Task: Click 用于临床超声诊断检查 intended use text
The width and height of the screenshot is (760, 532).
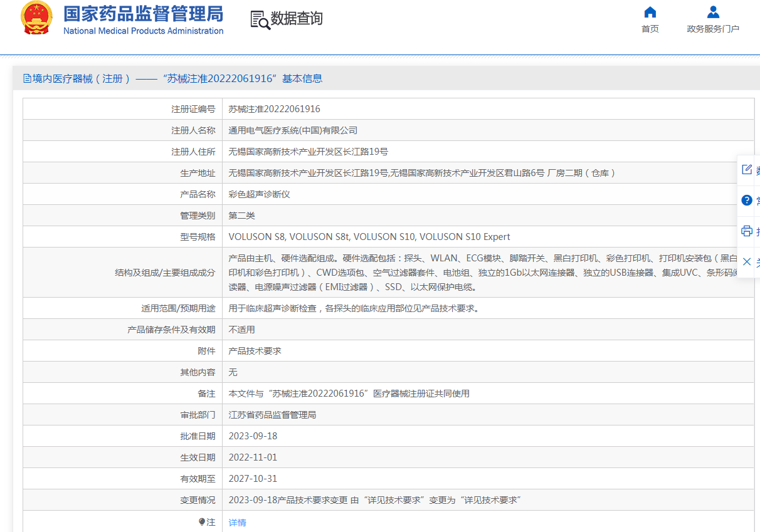Action: tap(354, 308)
